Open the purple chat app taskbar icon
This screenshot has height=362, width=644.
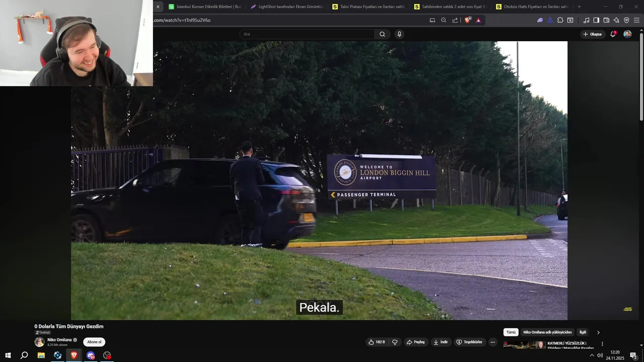point(91,355)
